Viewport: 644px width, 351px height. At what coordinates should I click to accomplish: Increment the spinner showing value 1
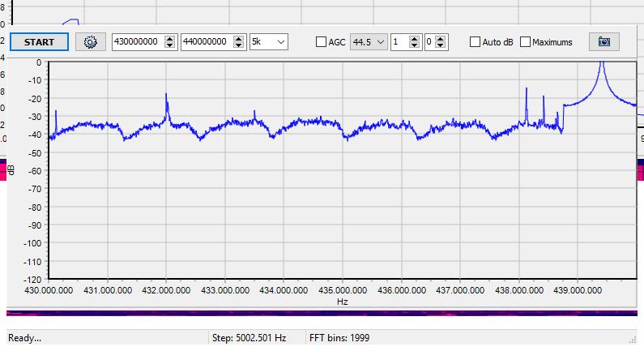point(415,39)
